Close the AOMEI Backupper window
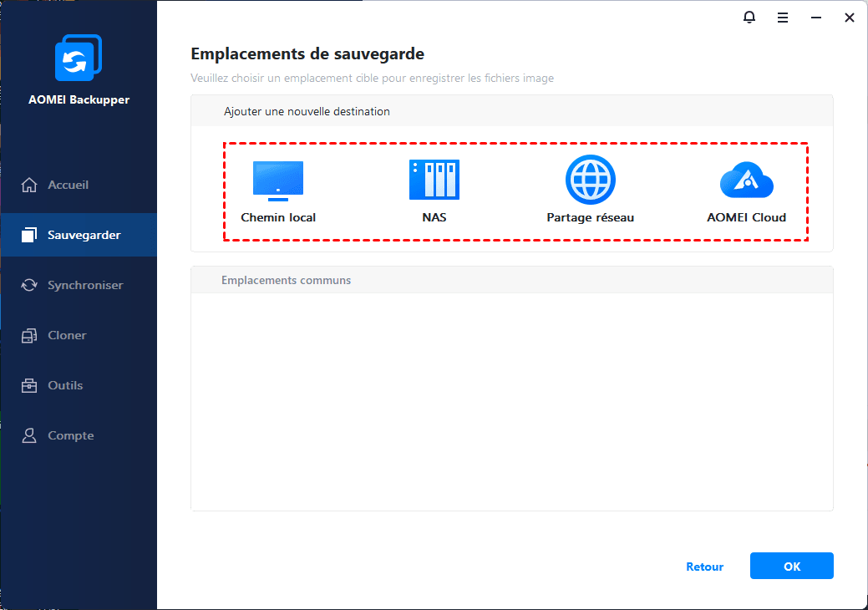This screenshot has height=610, width=868. pyautogui.click(x=849, y=18)
